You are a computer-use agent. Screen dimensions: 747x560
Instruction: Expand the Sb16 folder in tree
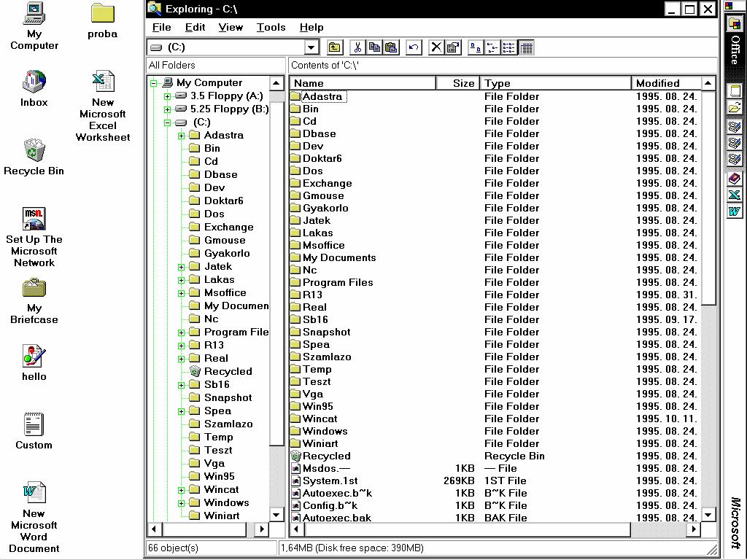tap(181, 385)
